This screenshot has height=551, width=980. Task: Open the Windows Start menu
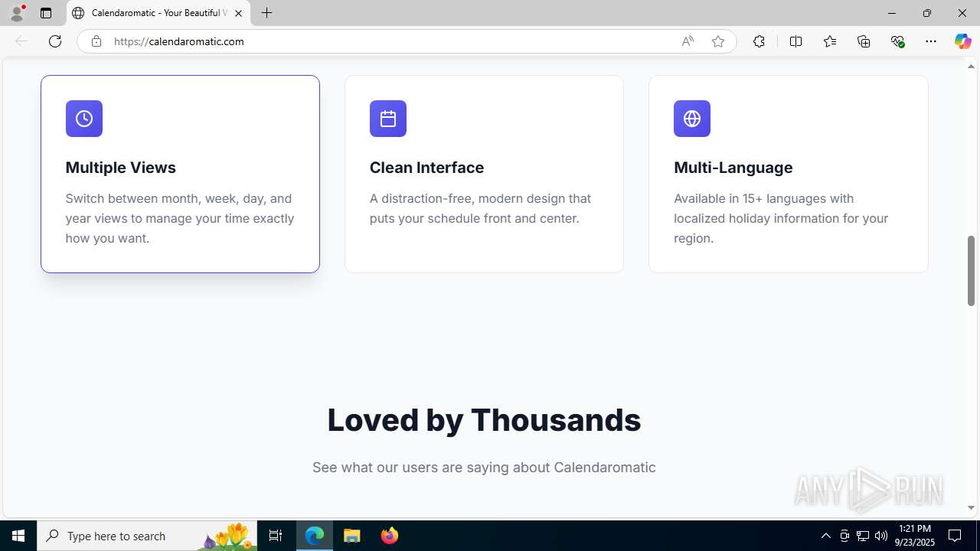tap(18, 536)
